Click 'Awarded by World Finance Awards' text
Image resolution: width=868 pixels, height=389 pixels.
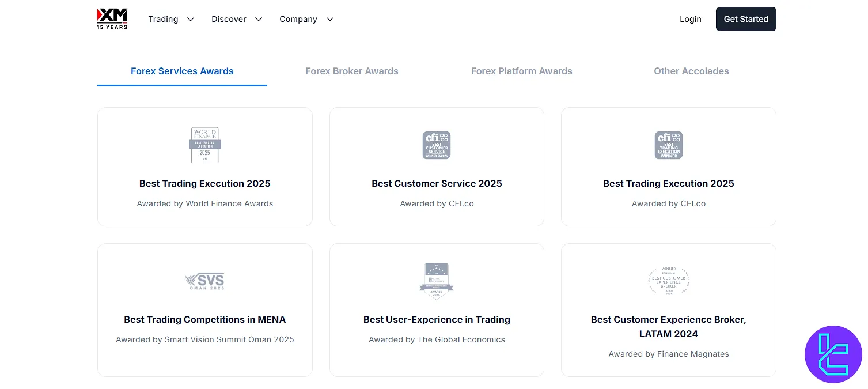coord(205,203)
